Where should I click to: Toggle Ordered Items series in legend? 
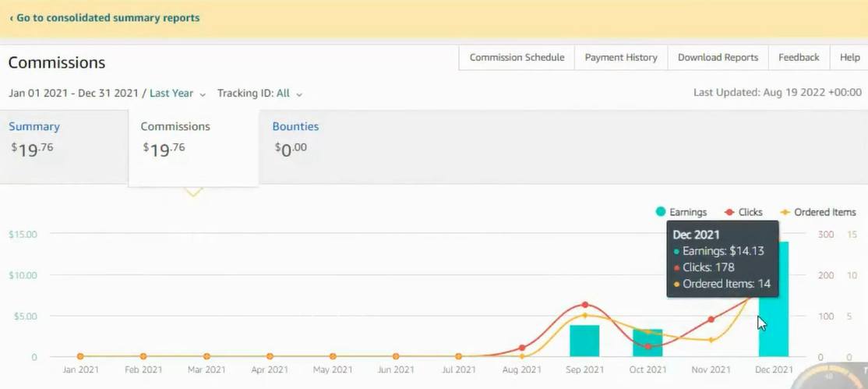(x=817, y=212)
